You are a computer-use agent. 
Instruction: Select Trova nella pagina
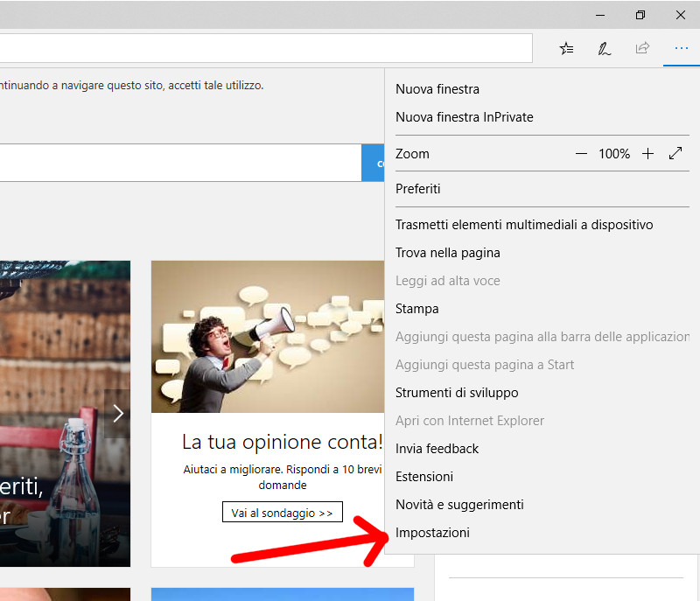448,253
